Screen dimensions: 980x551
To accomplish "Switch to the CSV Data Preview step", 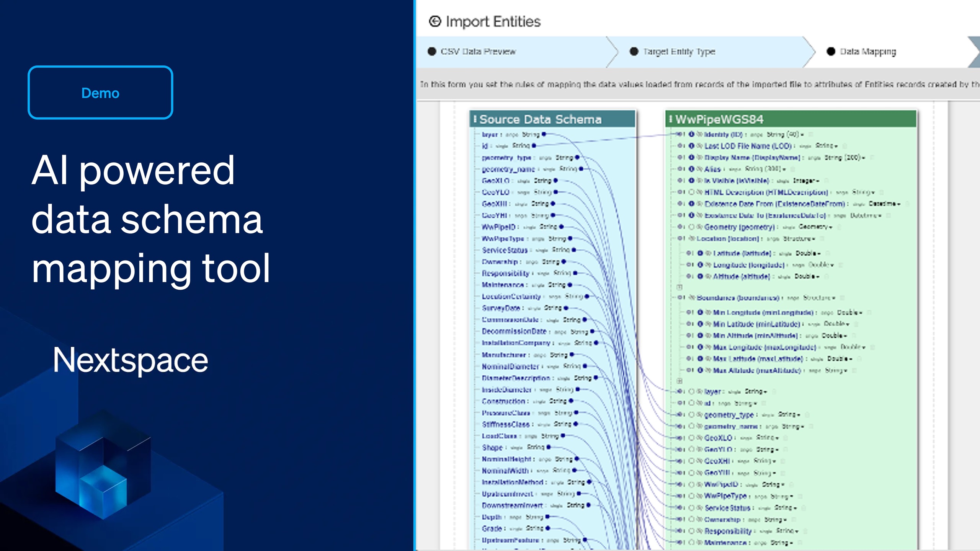I will [479, 51].
